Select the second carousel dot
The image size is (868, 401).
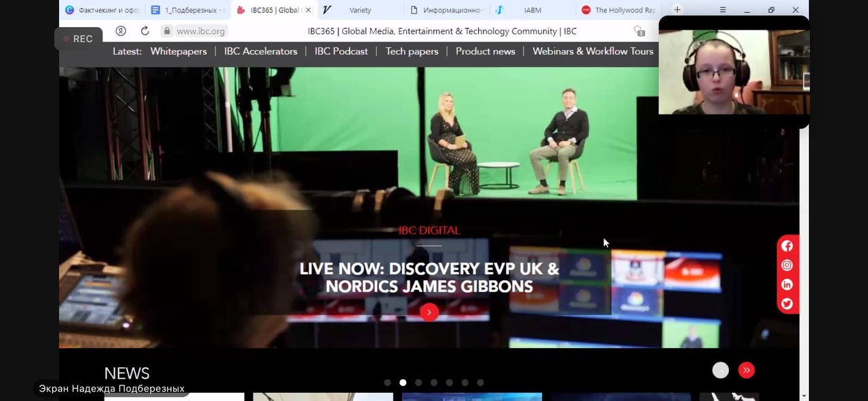pyautogui.click(x=403, y=383)
